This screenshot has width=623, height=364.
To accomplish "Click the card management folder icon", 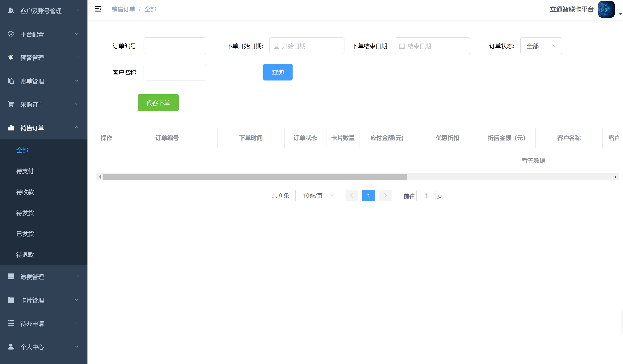I will pos(11,300).
